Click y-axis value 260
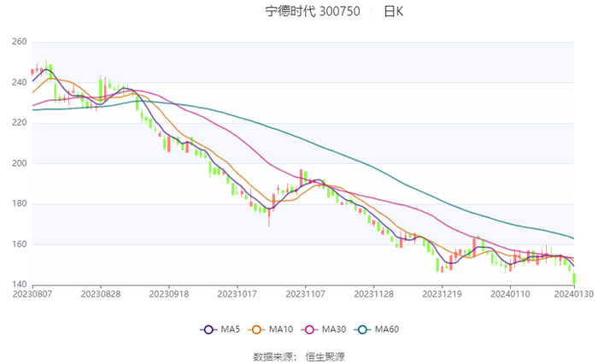 (x=20, y=42)
